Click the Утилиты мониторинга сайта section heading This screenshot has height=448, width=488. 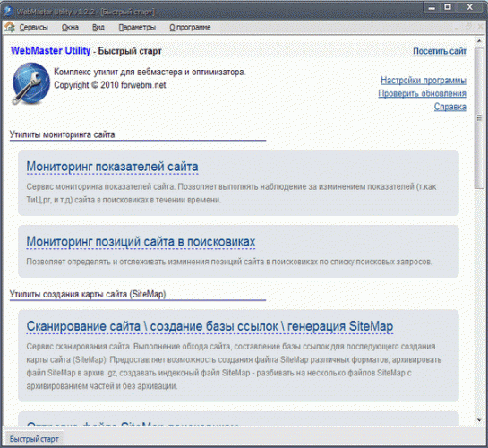coord(63,134)
